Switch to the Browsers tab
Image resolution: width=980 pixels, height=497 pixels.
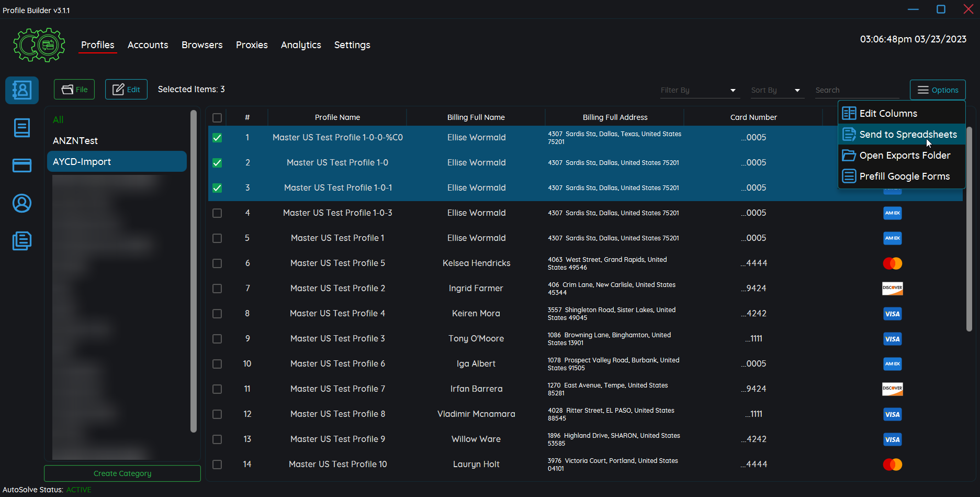(202, 45)
